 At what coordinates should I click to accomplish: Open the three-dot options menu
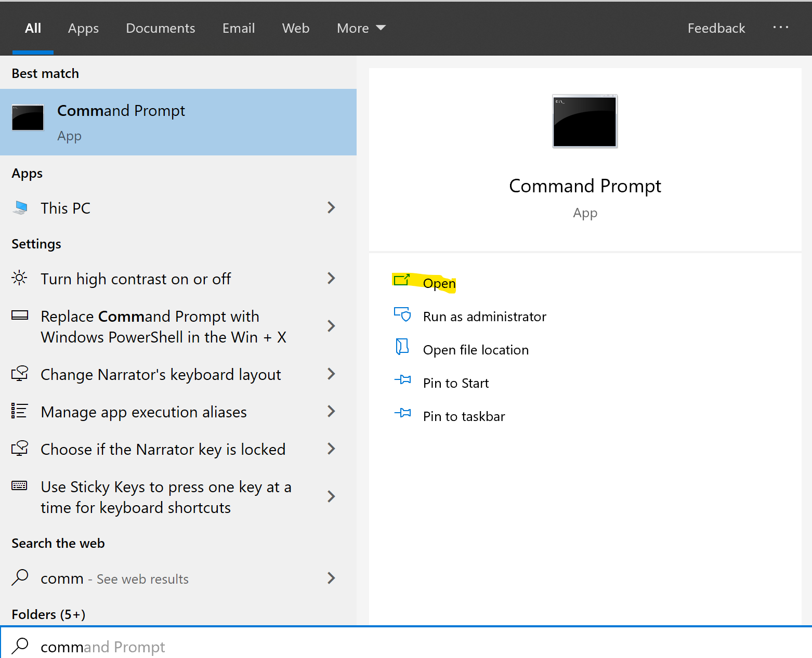pyautogui.click(x=780, y=28)
